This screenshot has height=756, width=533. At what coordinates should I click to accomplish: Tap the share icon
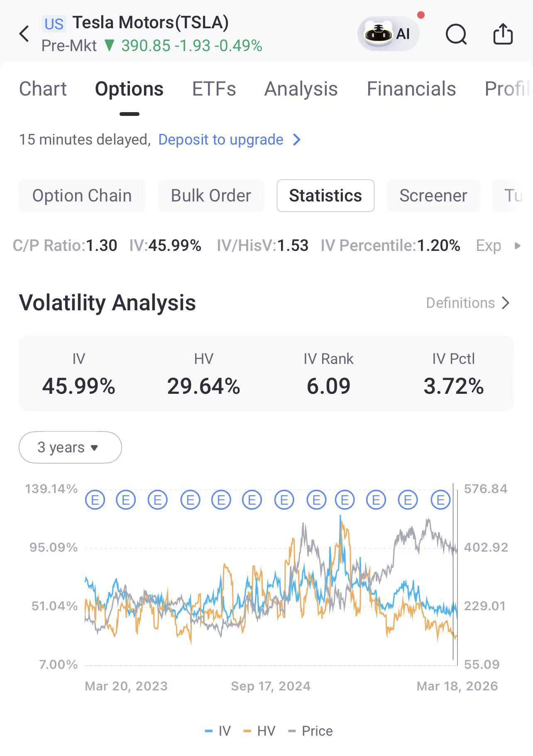coord(503,34)
